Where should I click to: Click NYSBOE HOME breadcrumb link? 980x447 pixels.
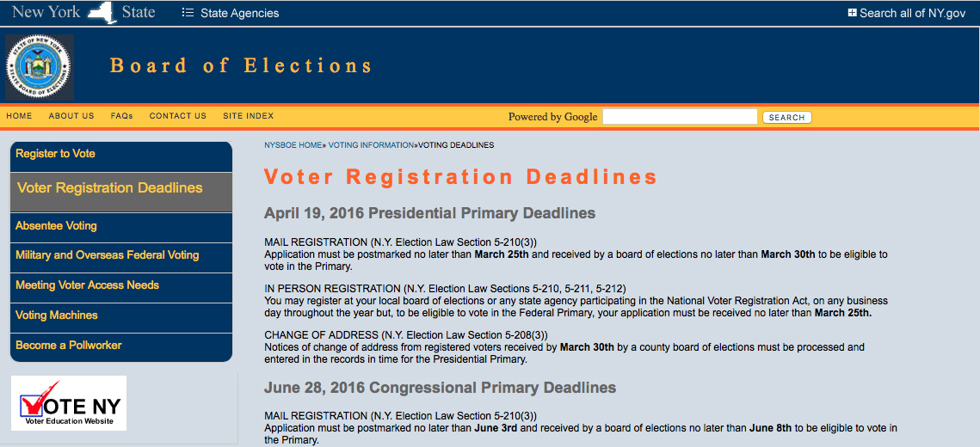tap(293, 145)
